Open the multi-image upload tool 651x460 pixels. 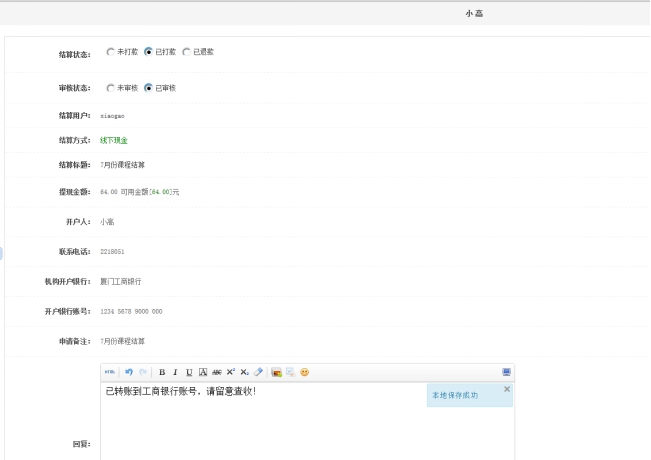pyautogui.click(x=290, y=372)
